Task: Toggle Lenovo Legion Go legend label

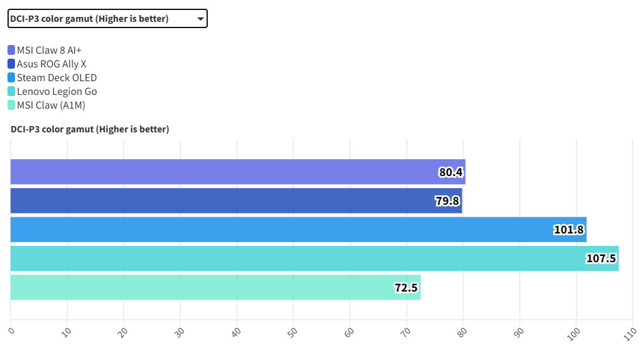Action: [x=57, y=91]
